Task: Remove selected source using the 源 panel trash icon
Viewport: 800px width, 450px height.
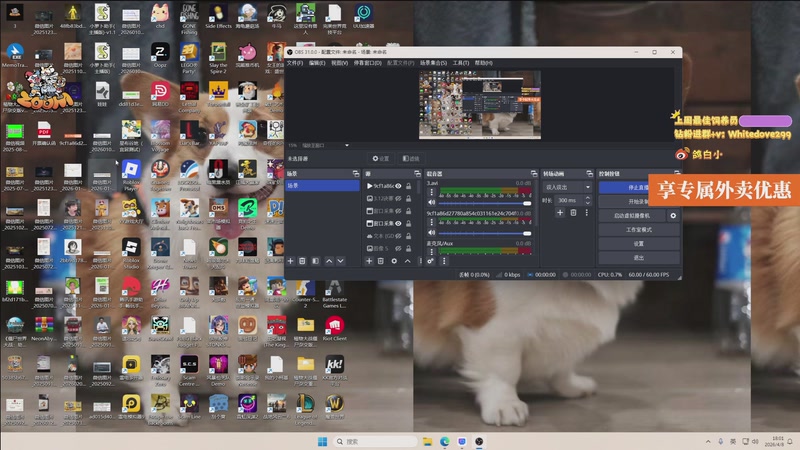Action: (381, 261)
